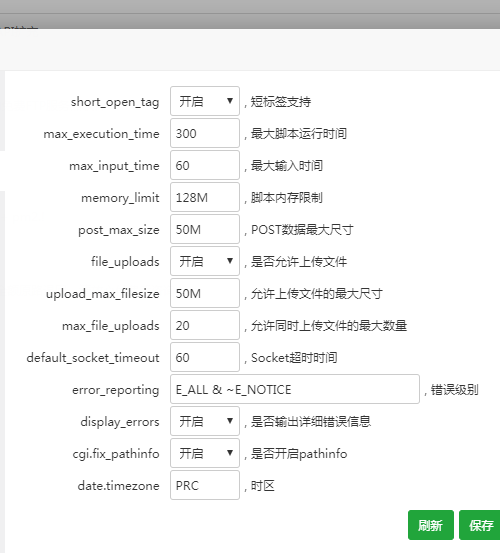Viewport: 500px width, 553px height.
Task: Click the green 保存 save button
Action: pos(480,525)
